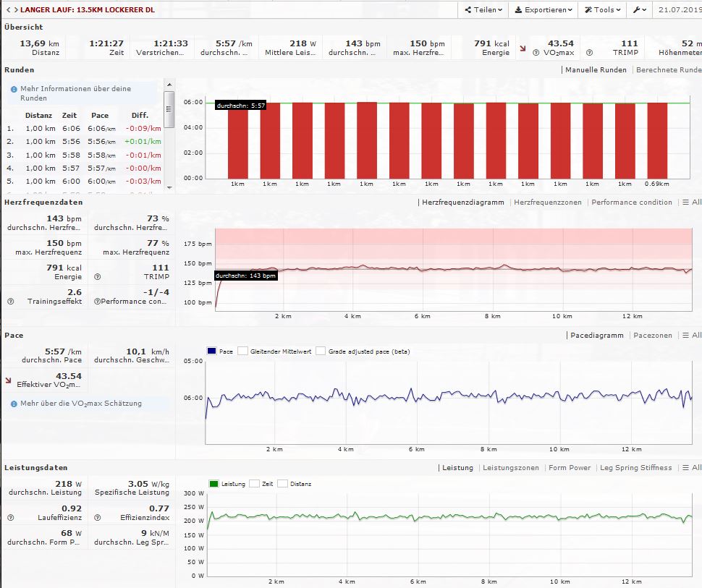Click help icon beside Effizienzindex

(x=98, y=518)
